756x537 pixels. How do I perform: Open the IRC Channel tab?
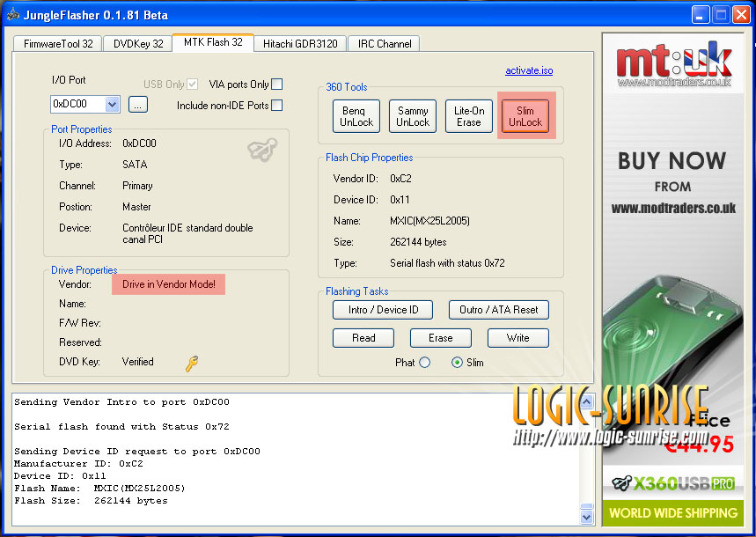[x=385, y=43]
